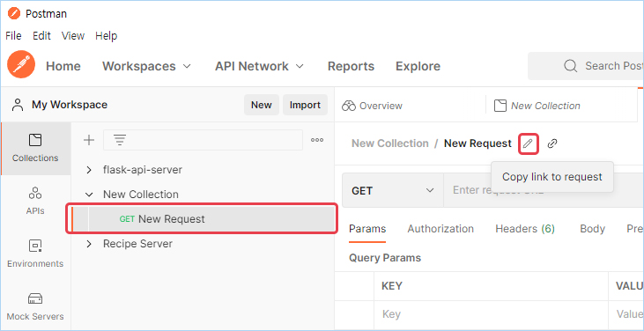Click the Enter request URL field
The width and height of the screenshot is (644, 331).
pos(544,190)
